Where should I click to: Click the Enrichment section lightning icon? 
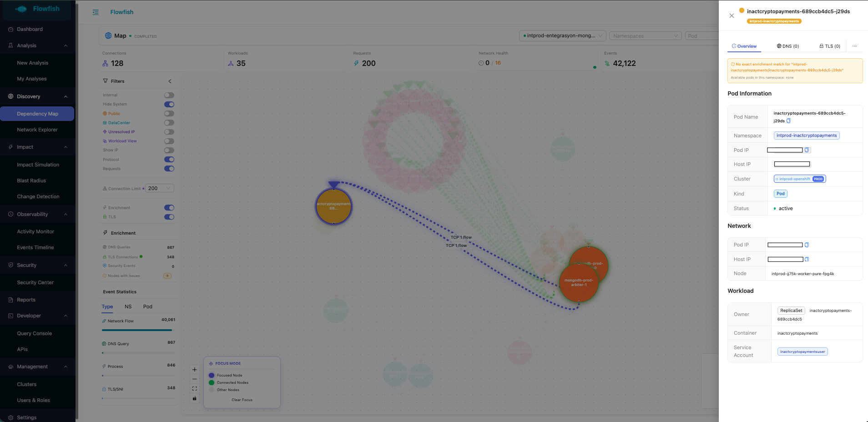106,233
